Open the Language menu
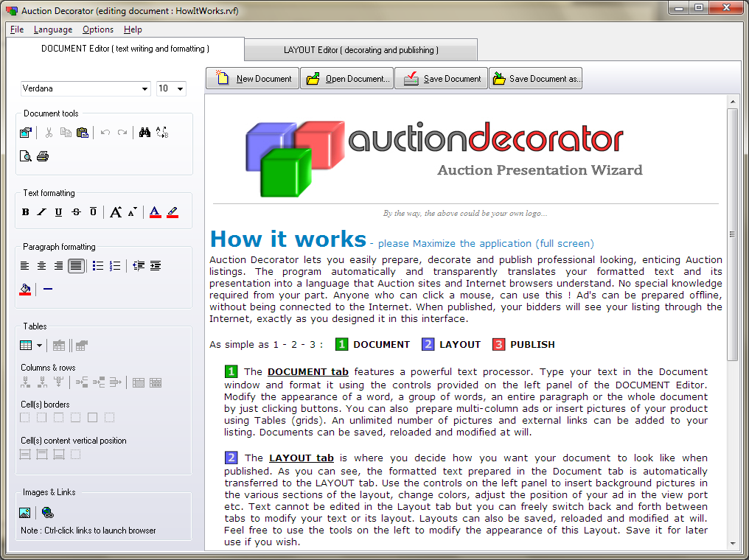 (53, 29)
